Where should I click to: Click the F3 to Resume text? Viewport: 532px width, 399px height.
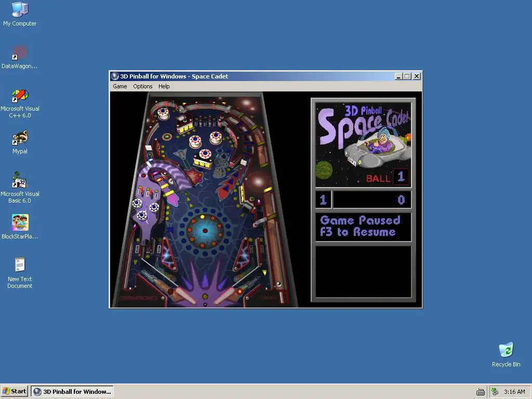pos(358,232)
